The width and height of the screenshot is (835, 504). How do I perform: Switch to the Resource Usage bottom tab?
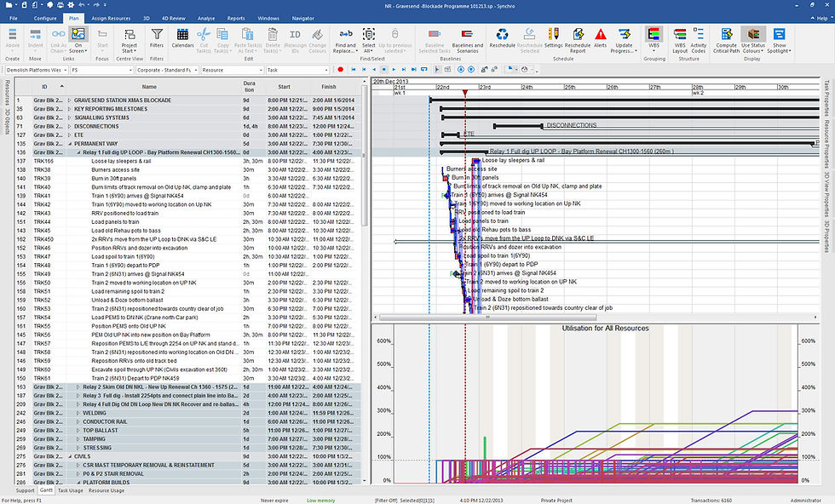click(106, 490)
